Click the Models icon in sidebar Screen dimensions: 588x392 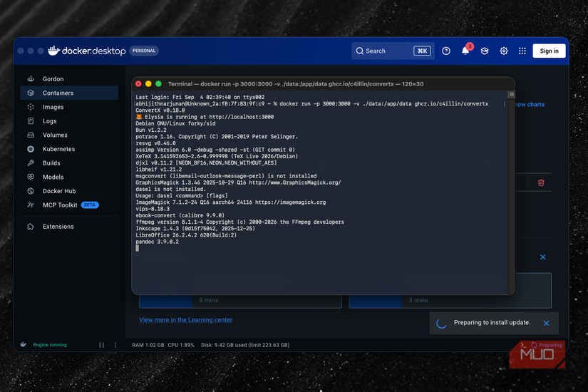pyautogui.click(x=31, y=177)
